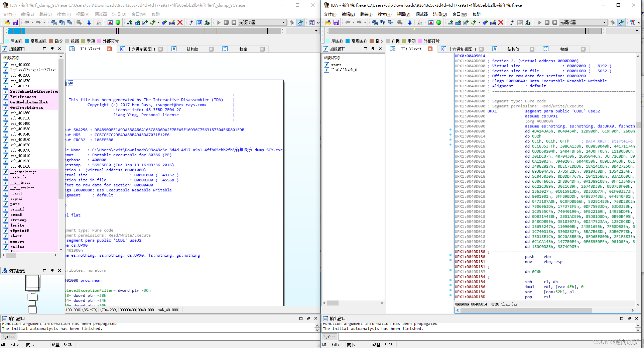The image size is (644, 348).
Task: Open the navigation band combo box in right window
Action: point(623,31)
